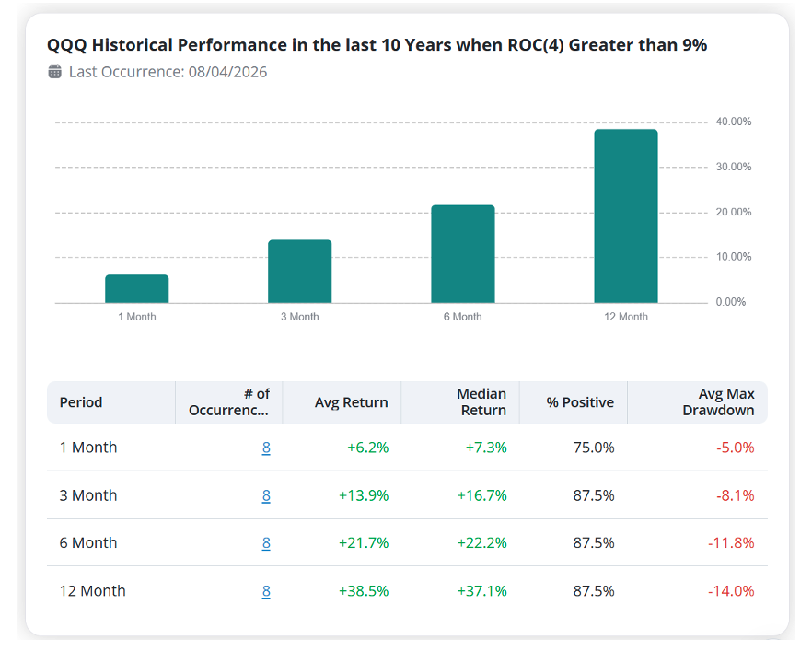Open the 3 Month occurrences link
The height and width of the screenshot is (651, 812).
pos(266,495)
